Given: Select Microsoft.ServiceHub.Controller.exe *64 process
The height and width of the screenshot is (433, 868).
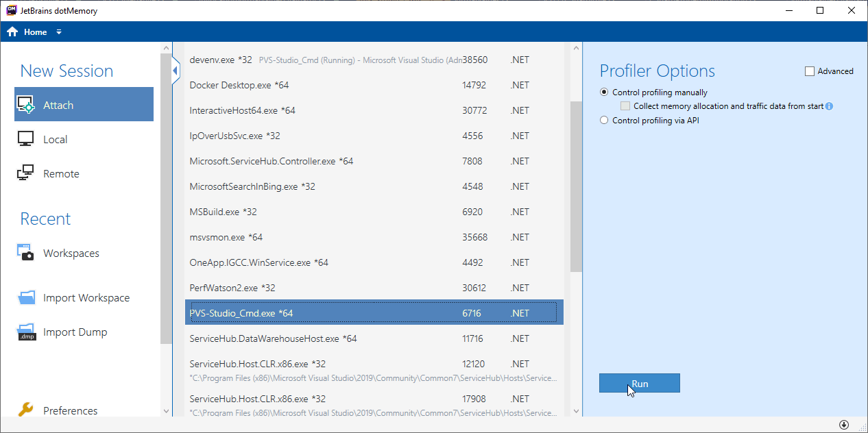Looking at the screenshot, I should 374,161.
